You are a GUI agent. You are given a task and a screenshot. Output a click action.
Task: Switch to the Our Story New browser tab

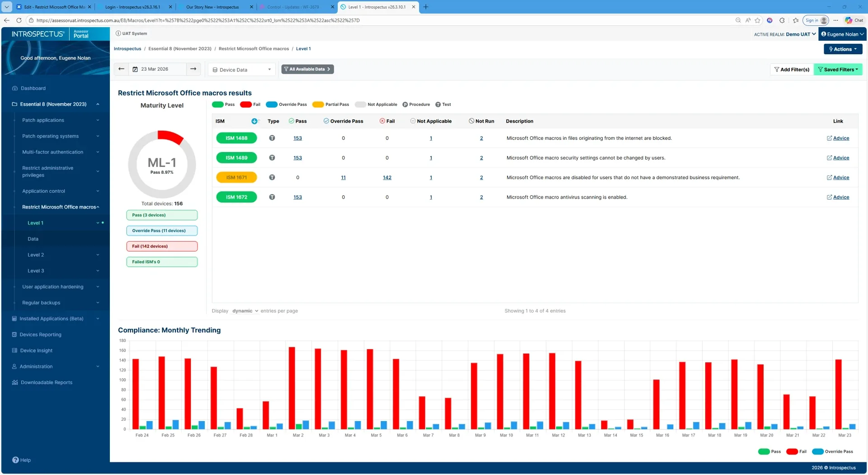212,7
